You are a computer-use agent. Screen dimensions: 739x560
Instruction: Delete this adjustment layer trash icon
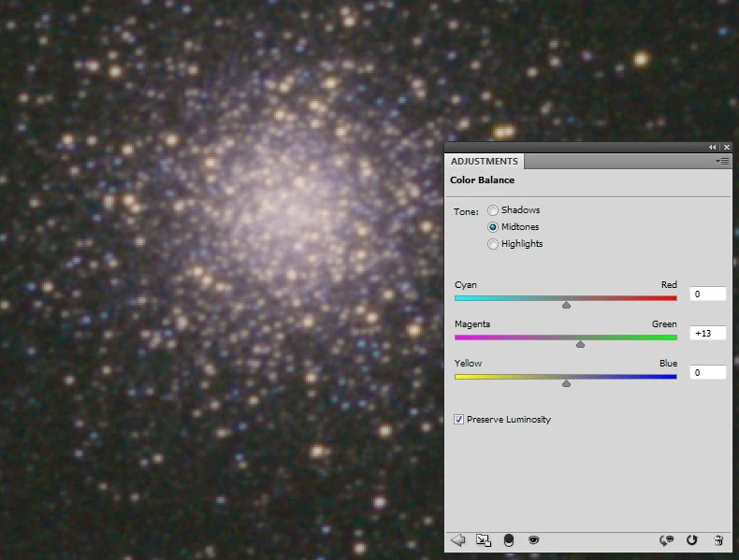click(x=718, y=540)
